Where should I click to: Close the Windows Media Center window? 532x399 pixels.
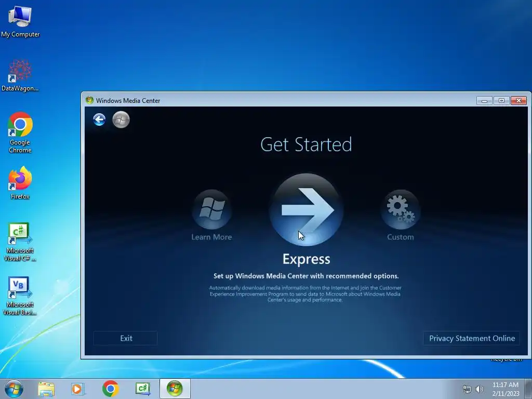[519, 100]
